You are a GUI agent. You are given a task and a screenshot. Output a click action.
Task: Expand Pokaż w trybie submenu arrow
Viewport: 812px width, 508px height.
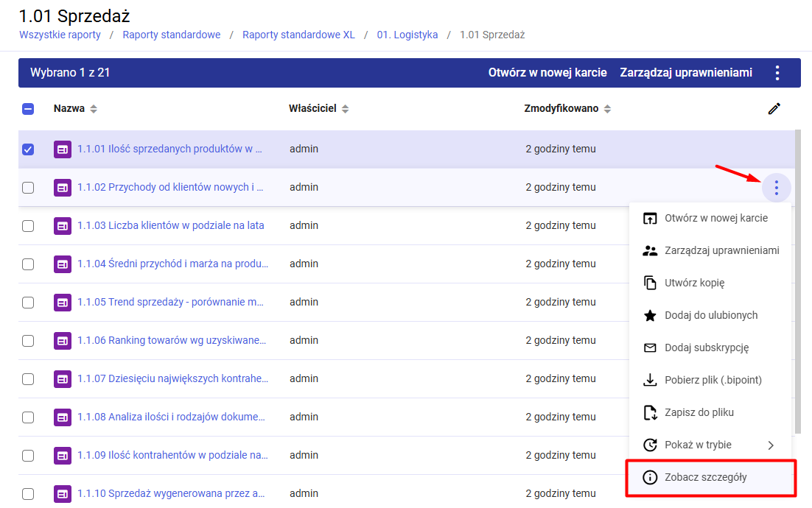pyautogui.click(x=771, y=445)
